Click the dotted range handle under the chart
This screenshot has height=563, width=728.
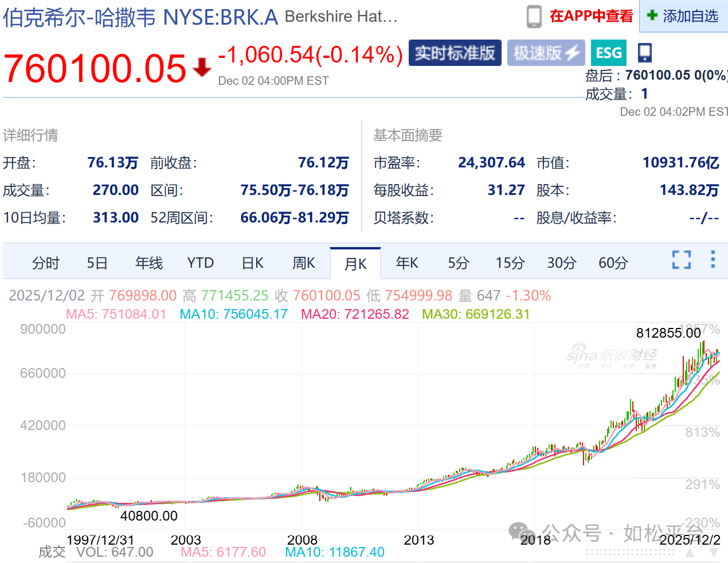point(631,553)
